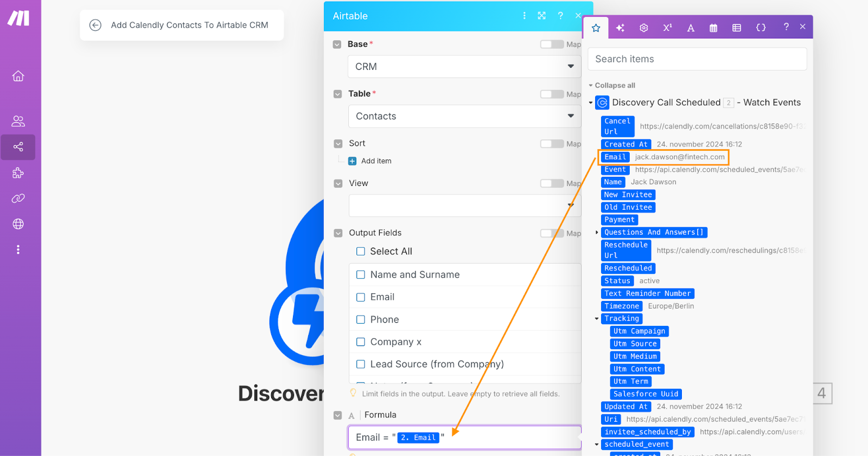Image resolution: width=868 pixels, height=456 pixels.
Task: Select the star favorites tab in the mapping panel
Action: pos(596,28)
